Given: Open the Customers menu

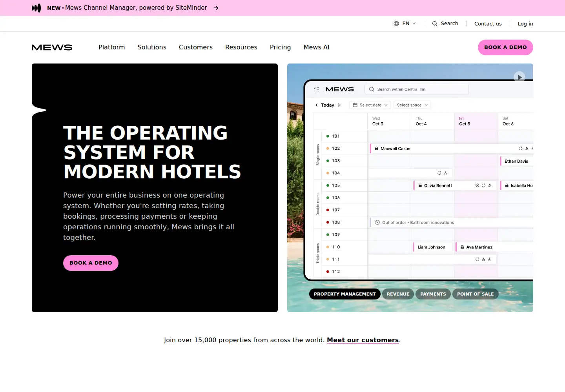Looking at the screenshot, I should pyautogui.click(x=196, y=47).
